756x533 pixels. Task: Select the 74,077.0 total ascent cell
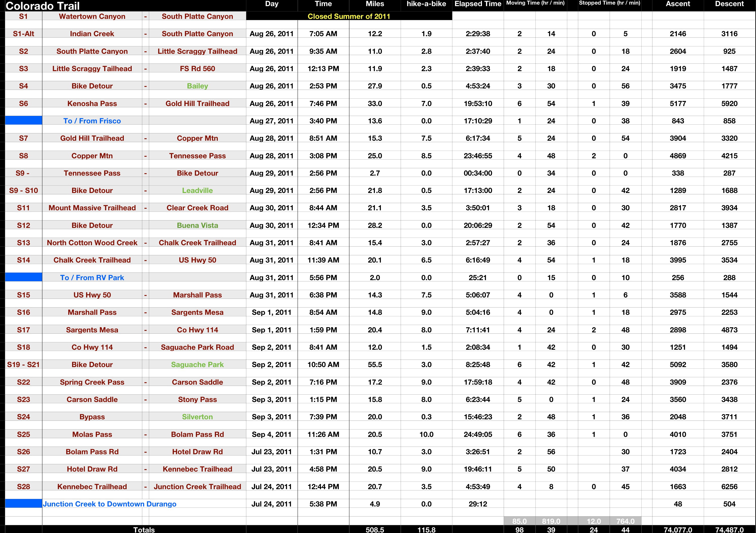[678, 529]
